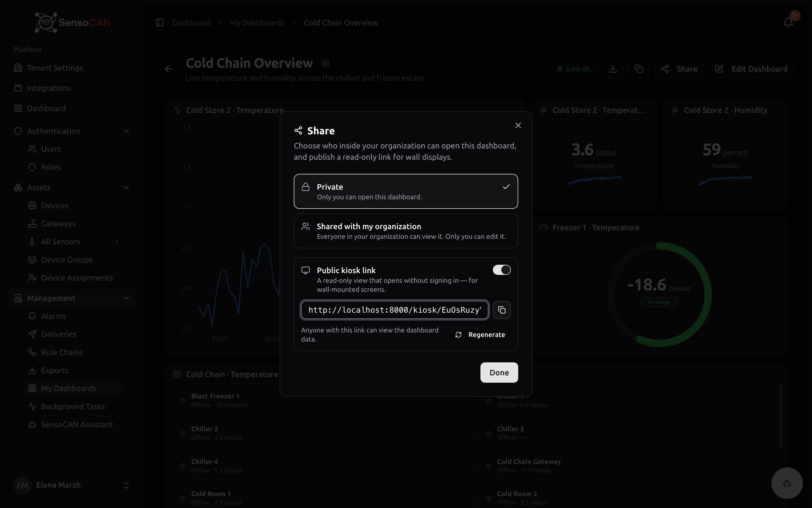Click the Authentication shield icon

click(x=18, y=131)
